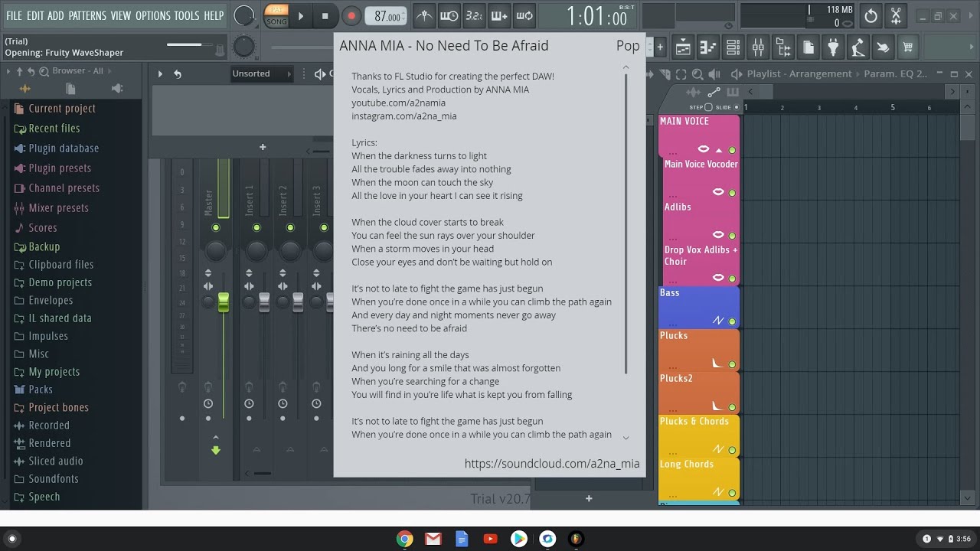Select the SLIDE option in playlist
This screenshot has height=551, width=980.
tap(737, 107)
